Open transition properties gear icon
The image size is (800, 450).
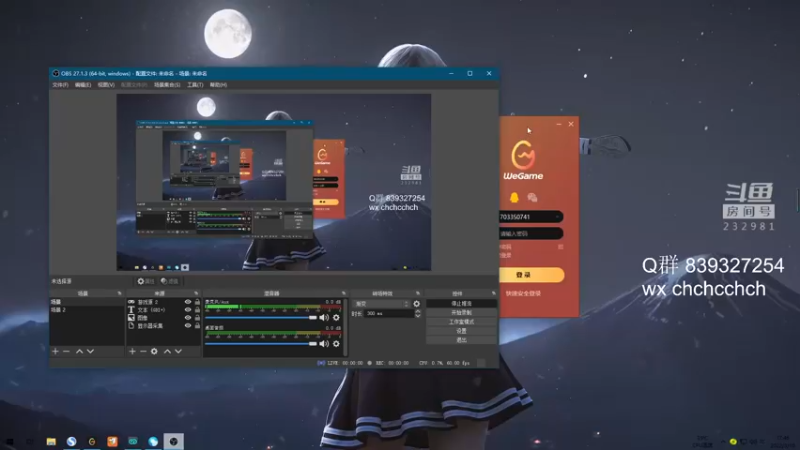(x=417, y=304)
